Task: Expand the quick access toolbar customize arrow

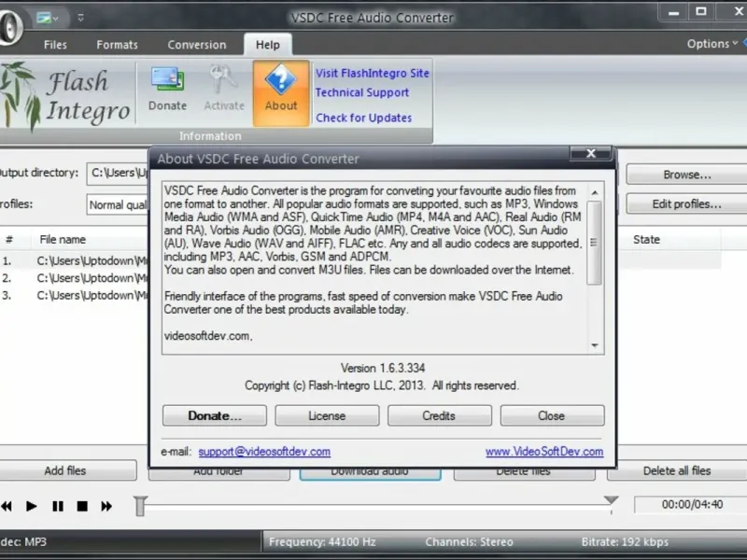Action: point(80,18)
